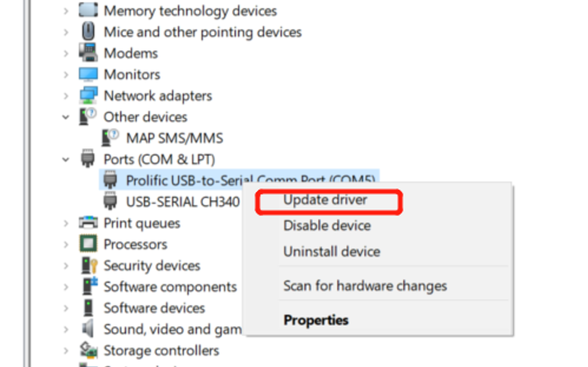Image resolution: width=588 pixels, height=367 pixels.
Task: Click the Monitors display icon
Action: pyautogui.click(x=88, y=74)
